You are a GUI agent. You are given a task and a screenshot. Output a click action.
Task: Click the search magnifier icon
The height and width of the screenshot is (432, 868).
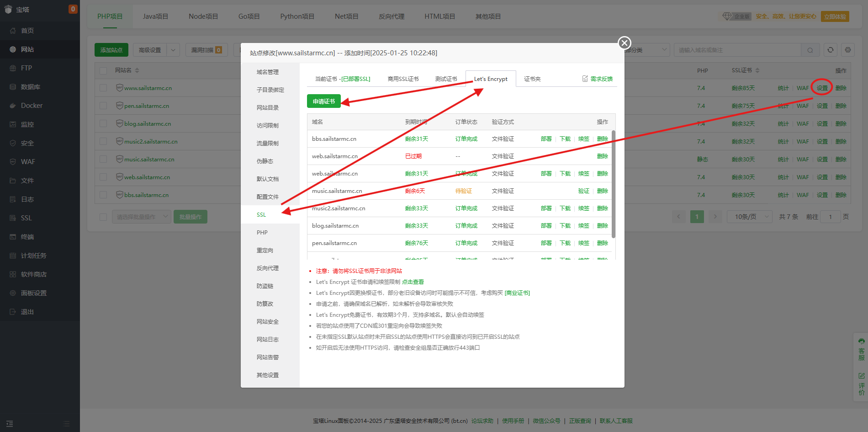click(x=810, y=50)
